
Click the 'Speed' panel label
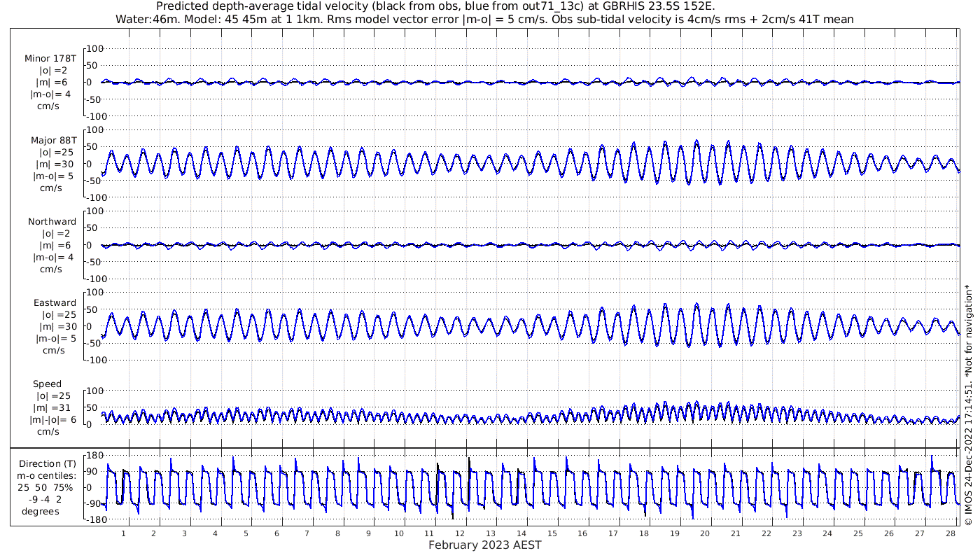click(47, 384)
